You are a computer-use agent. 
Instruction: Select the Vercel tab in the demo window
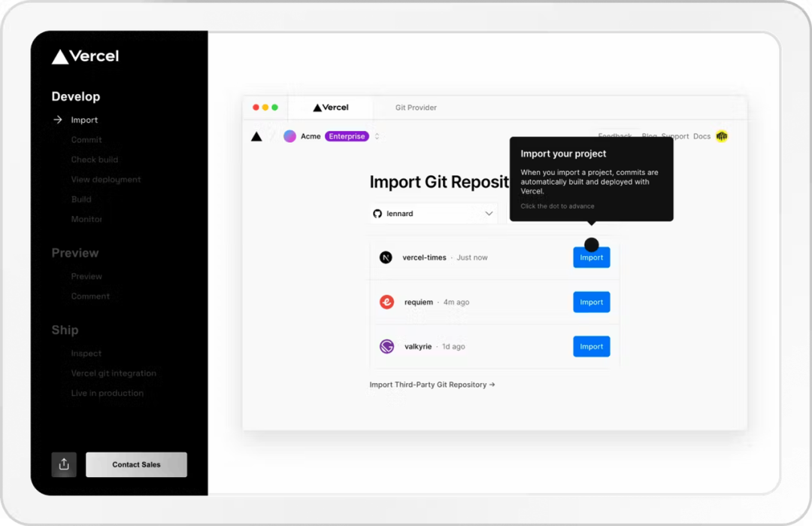(x=331, y=108)
